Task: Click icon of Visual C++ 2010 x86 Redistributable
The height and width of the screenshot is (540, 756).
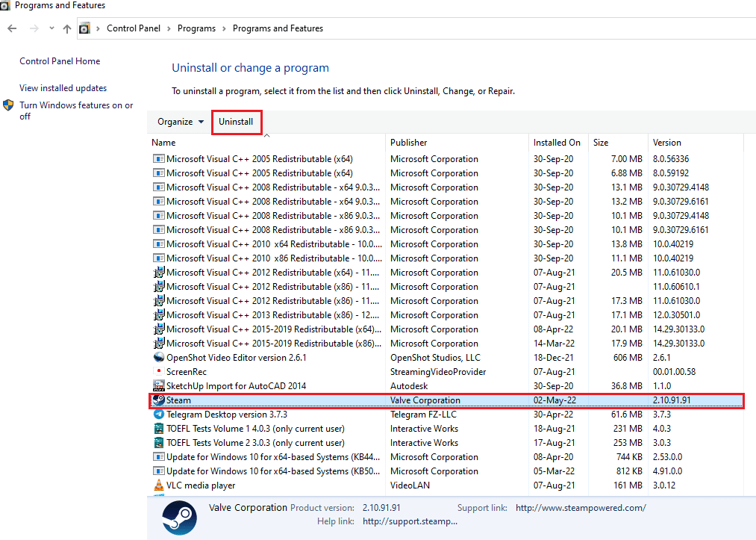Action: (x=159, y=258)
